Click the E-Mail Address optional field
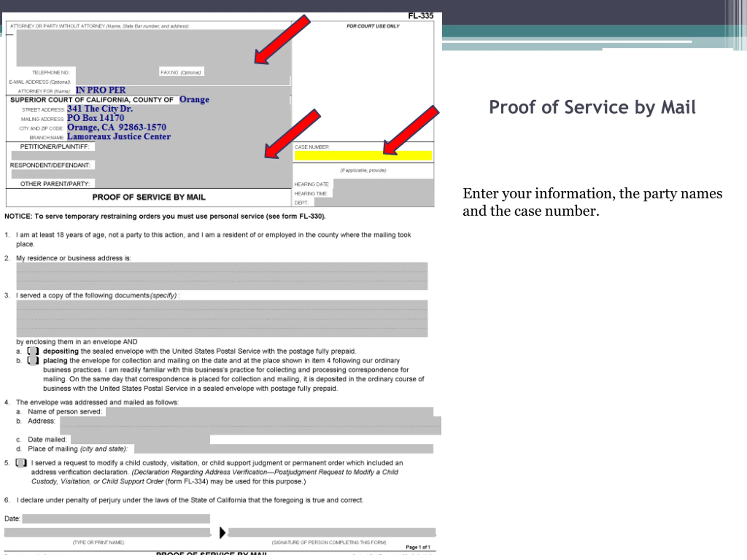This screenshot has height=560, width=747. [x=183, y=81]
